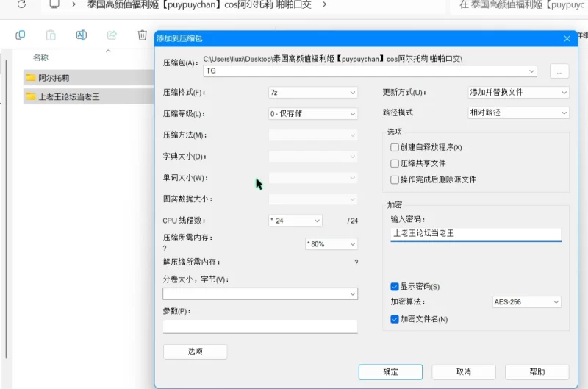Image resolution: width=588 pixels, height=389 pixels.
Task: Click the rename icon in Explorer toolbar
Action: pyautogui.click(x=82, y=35)
